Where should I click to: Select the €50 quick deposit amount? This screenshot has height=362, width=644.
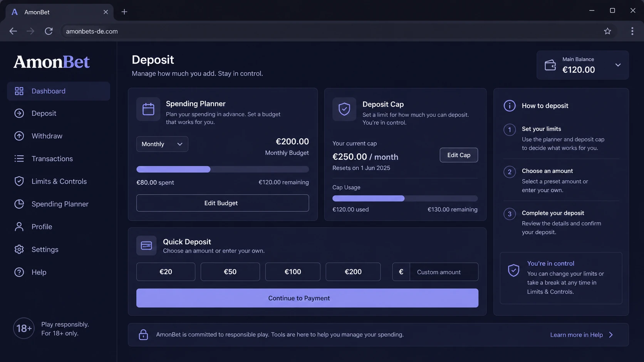pyautogui.click(x=230, y=272)
